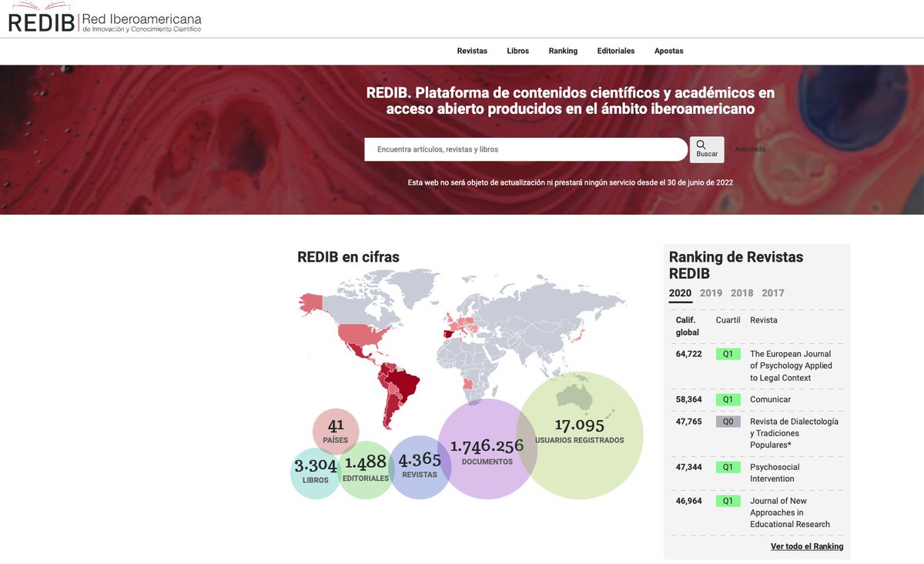This screenshot has height=564, width=924.
Task: Click the Cuartil column header
Action: coord(728,320)
